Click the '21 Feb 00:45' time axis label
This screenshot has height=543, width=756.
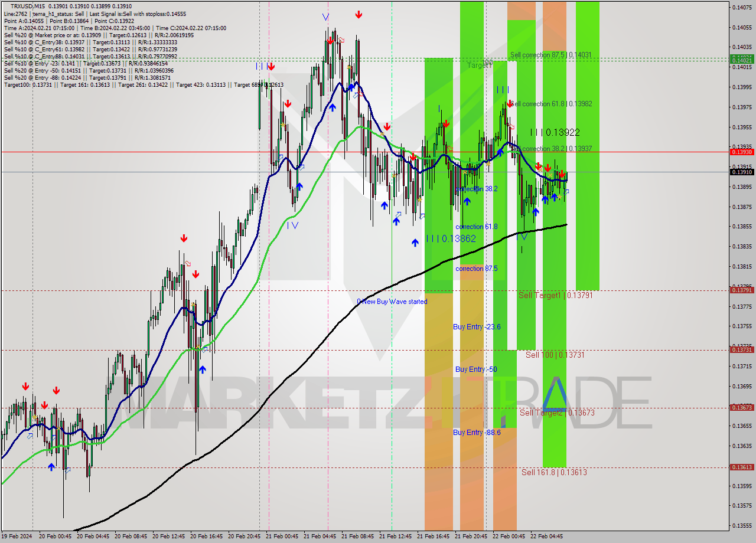[281, 537]
